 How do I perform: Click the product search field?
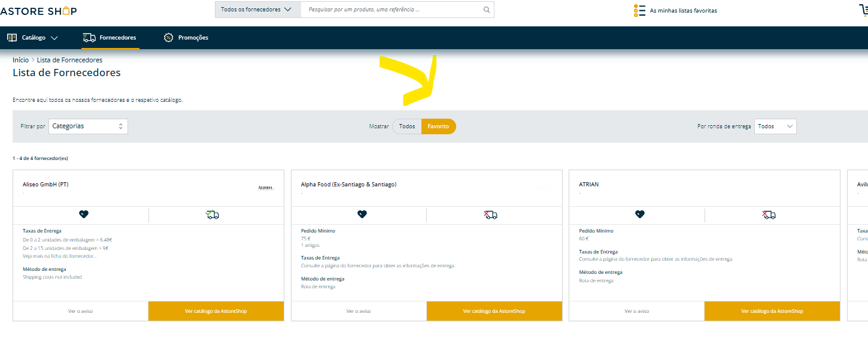click(393, 10)
